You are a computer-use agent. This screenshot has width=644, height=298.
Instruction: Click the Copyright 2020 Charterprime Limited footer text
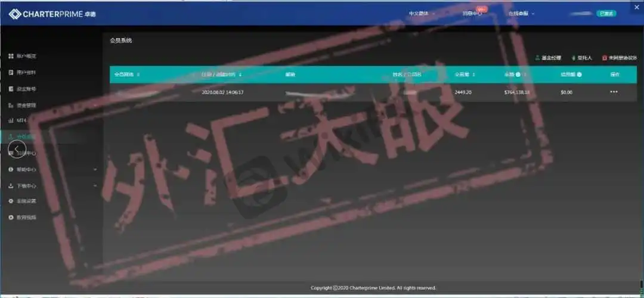pyautogui.click(x=373, y=288)
